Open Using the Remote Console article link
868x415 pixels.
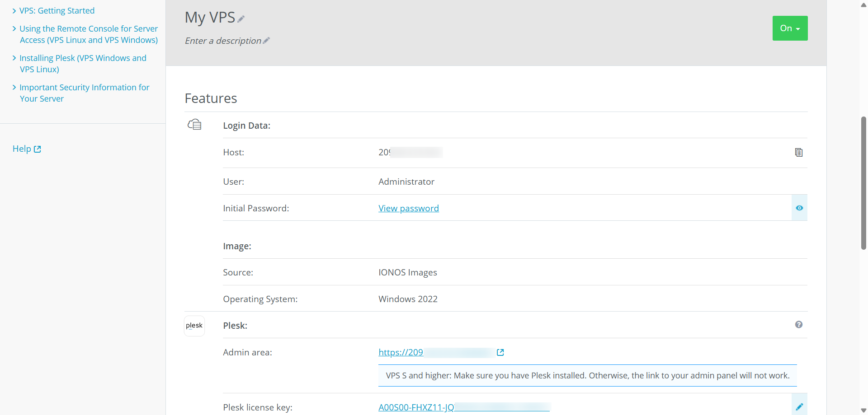tap(89, 34)
